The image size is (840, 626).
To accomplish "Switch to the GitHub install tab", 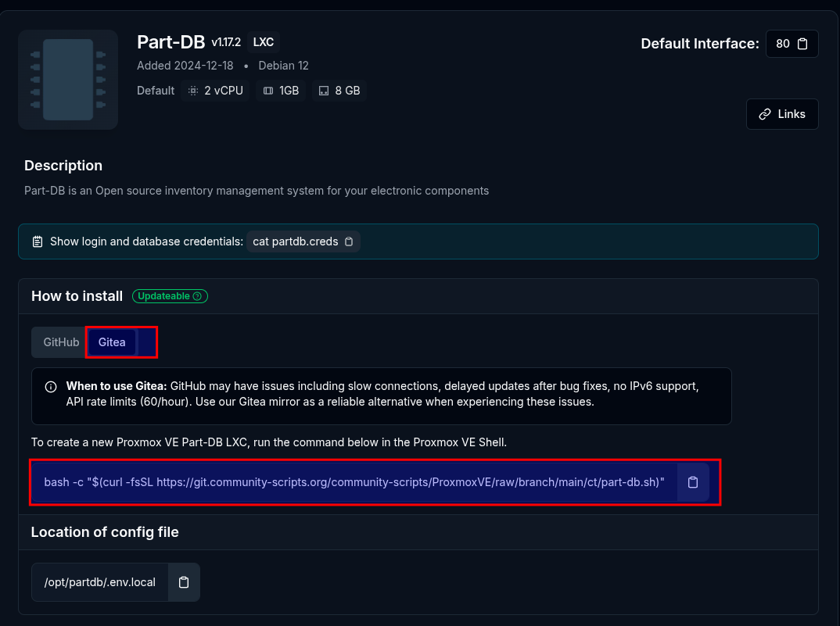I will click(x=61, y=342).
